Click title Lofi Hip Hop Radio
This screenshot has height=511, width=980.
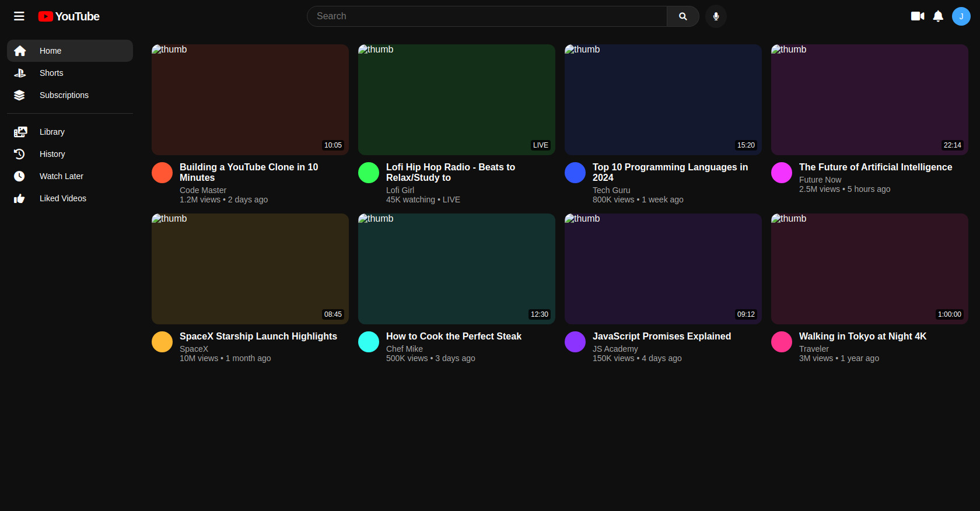point(450,172)
